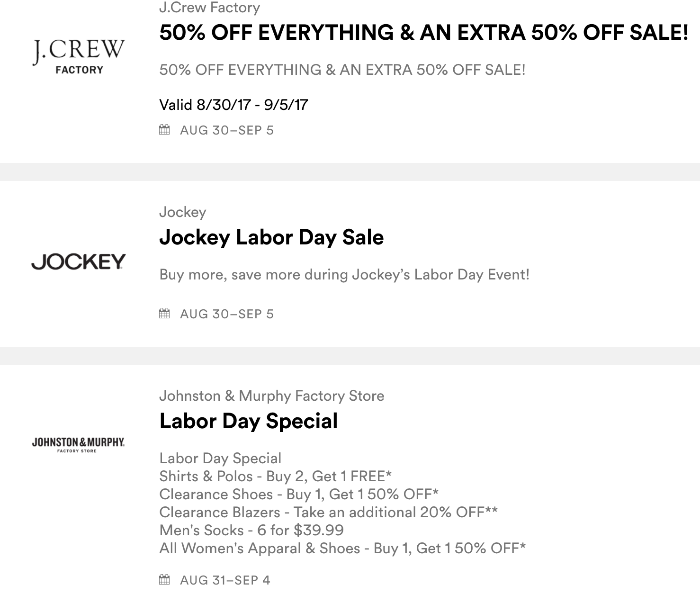Click calendar icon next to Aug 31–Sep 4

click(164, 579)
